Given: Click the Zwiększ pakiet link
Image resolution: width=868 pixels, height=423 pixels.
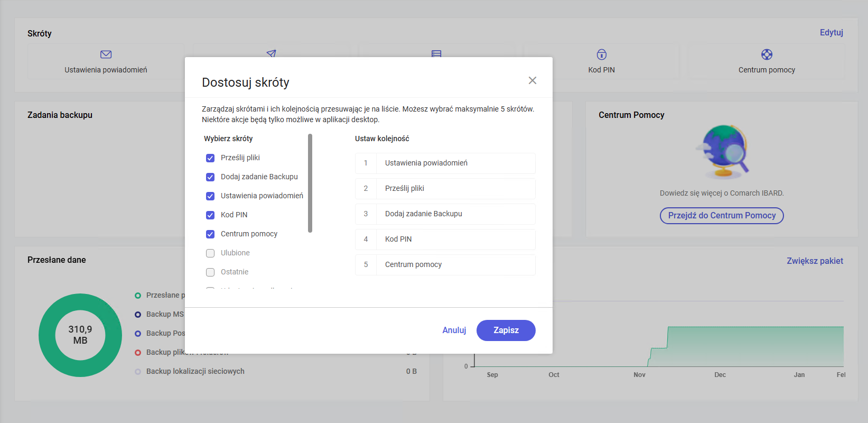Looking at the screenshot, I should pyautogui.click(x=814, y=261).
